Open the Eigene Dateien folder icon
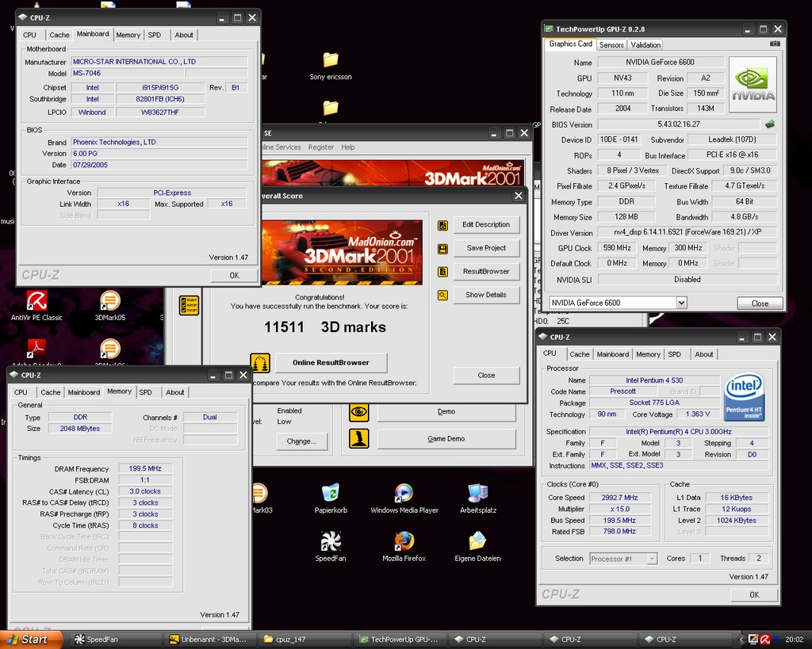This screenshot has height=649, width=812. tap(477, 547)
